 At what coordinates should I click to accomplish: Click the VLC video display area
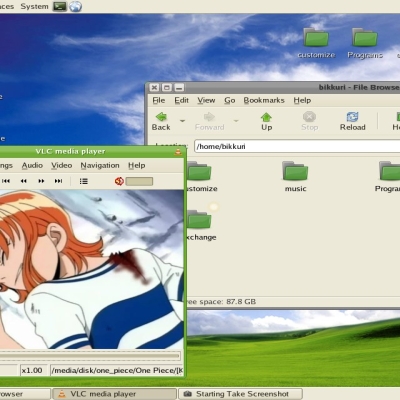pos(91,269)
